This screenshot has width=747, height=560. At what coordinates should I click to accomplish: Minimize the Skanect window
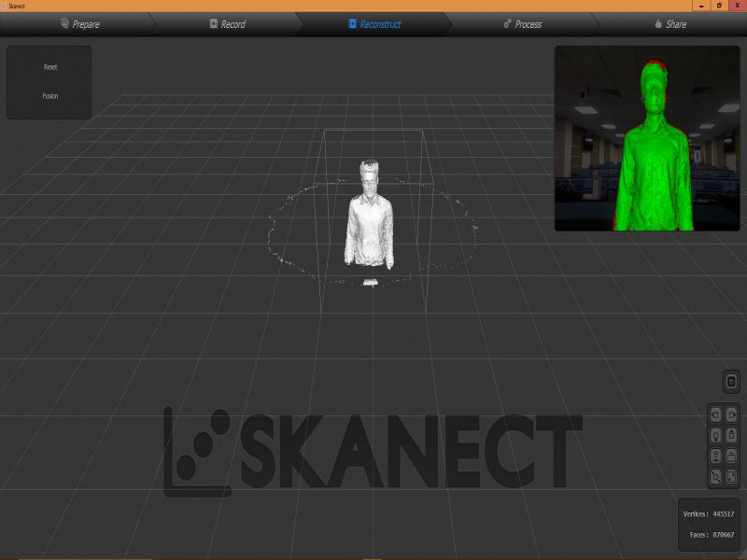click(701, 6)
